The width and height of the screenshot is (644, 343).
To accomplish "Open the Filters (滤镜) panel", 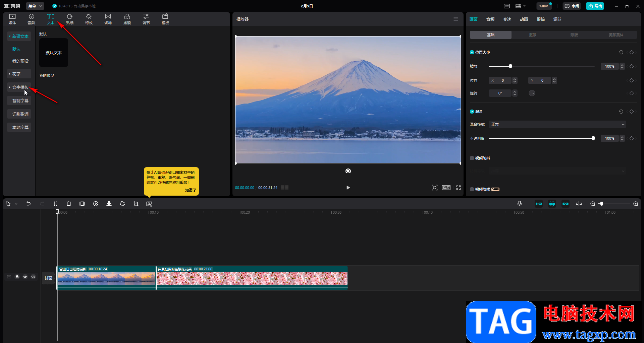I will coord(127,19).
